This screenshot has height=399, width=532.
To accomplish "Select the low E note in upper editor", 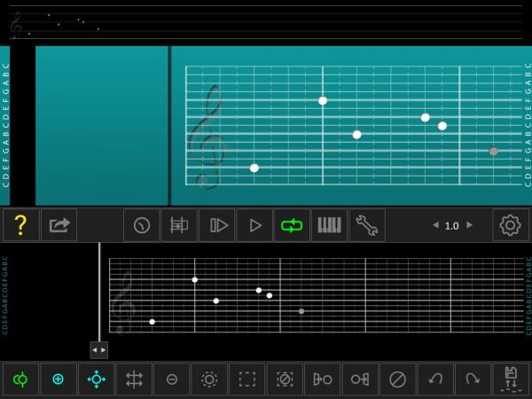I will (x=254, y=168).
